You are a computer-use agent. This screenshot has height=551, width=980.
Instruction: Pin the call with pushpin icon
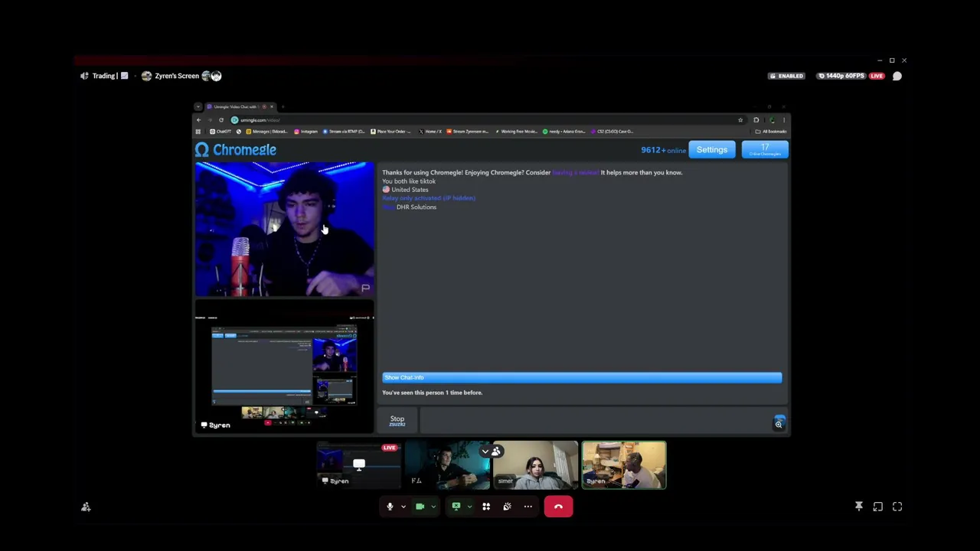(859, 507)
